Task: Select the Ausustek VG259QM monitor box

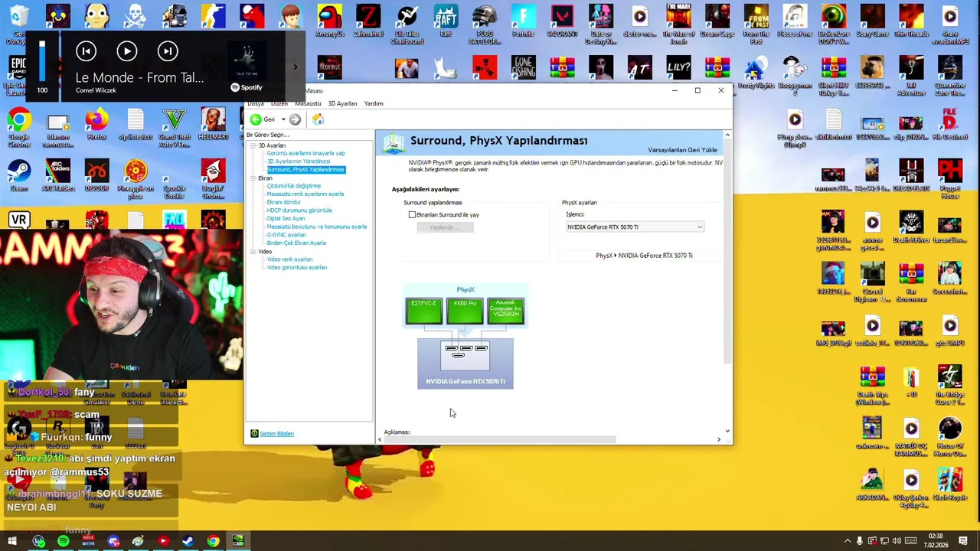Action: pyautogui.click(x=505, y=311)
